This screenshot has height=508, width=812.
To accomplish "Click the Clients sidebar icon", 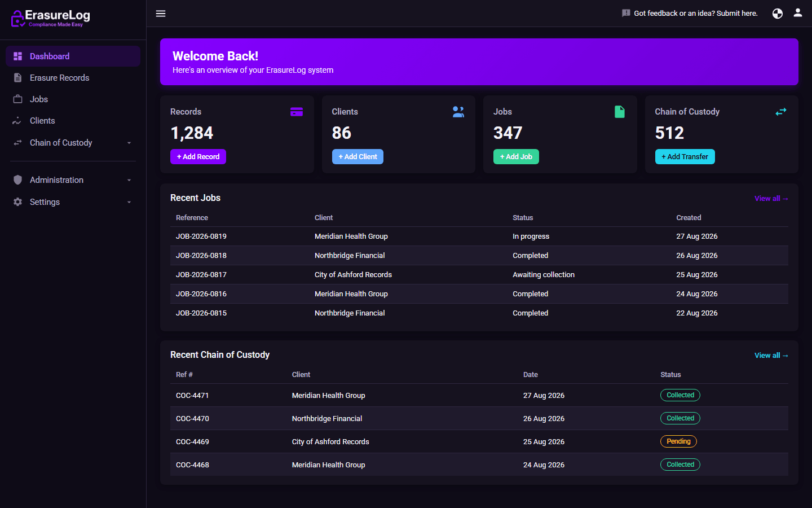I will [x=17, y=121].
